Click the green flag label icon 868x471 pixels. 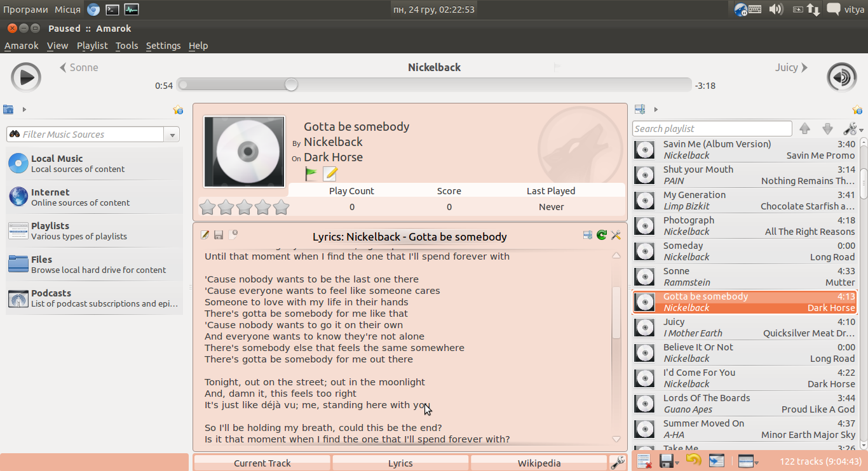coord(311,173)
